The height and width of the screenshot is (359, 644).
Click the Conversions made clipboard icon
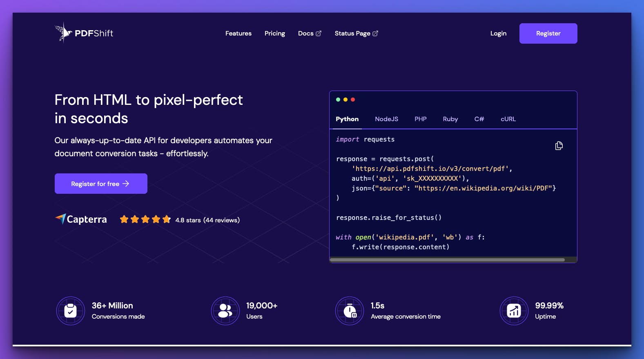(70, 311)
